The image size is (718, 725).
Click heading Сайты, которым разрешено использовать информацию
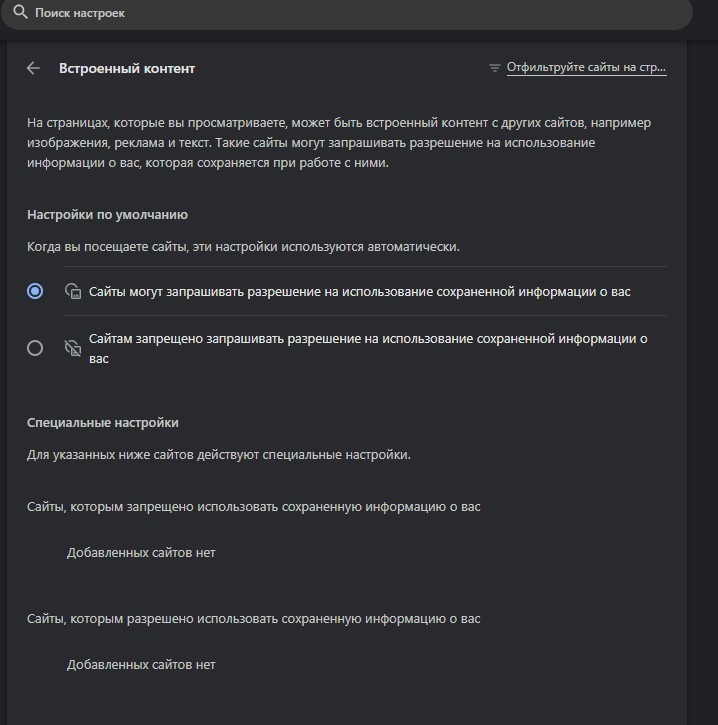(x=254, y=619)
